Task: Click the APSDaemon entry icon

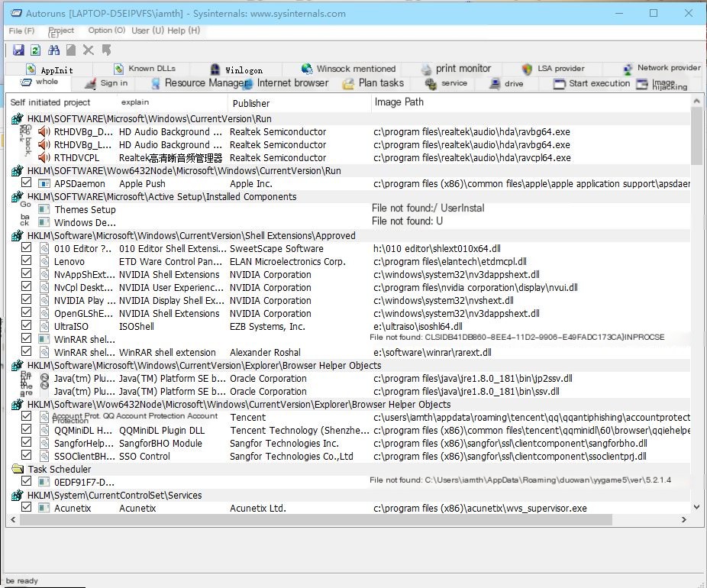Action: (x=44, y=183)
